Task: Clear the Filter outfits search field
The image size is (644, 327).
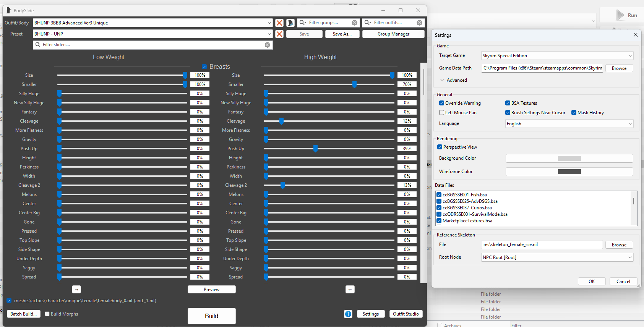Action: point(420,23)
